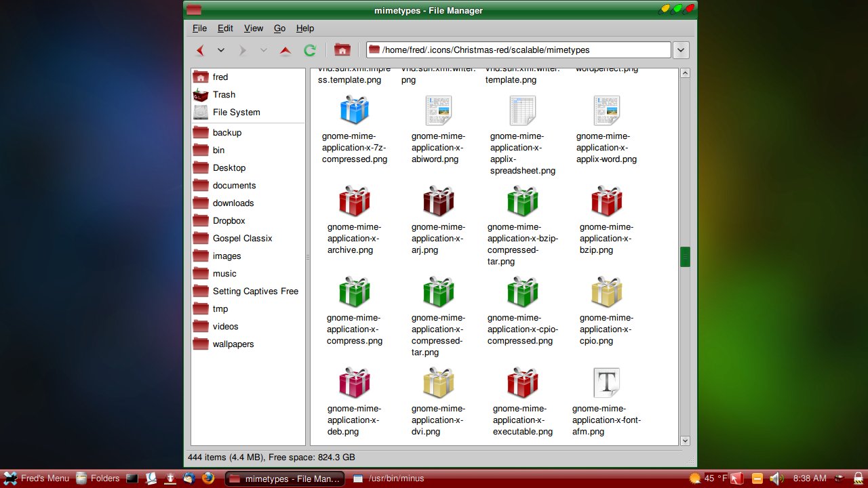Click the green vertical scrollbar handle
The width and height of the screenshot is (868, 488).
point(685,256)
